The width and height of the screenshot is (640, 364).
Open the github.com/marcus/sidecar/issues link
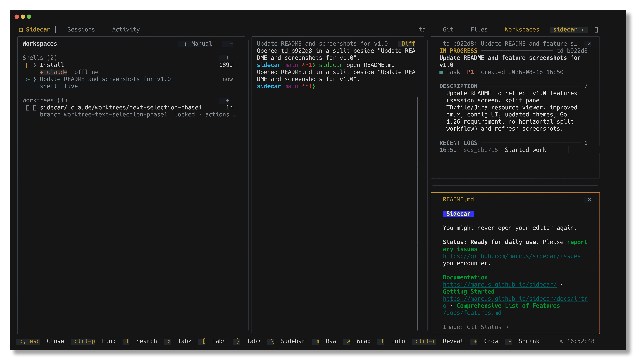511,256
